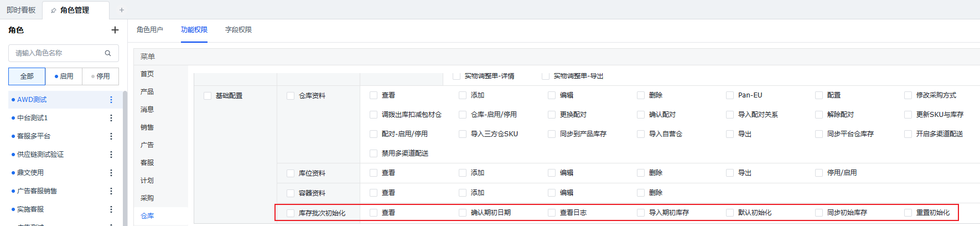
Task: Check the 基础配置 checkbox
Action: (x=208, y=96)
